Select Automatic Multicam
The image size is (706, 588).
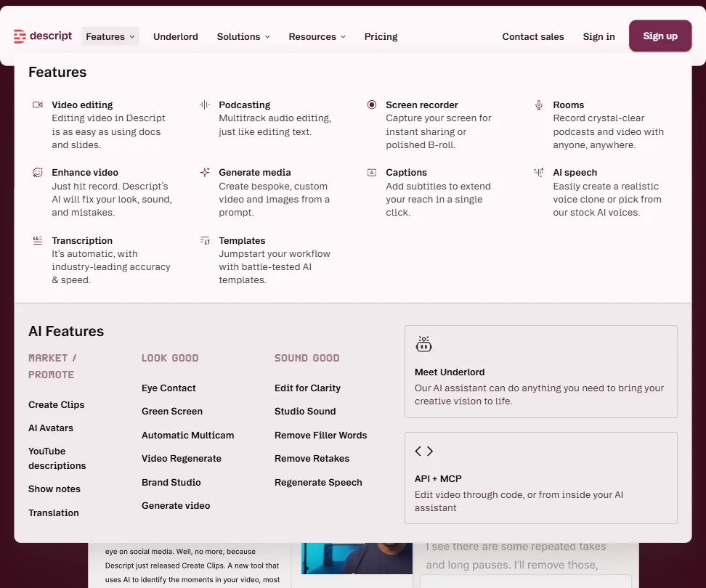pyautogui.click(x=187, y=435)
